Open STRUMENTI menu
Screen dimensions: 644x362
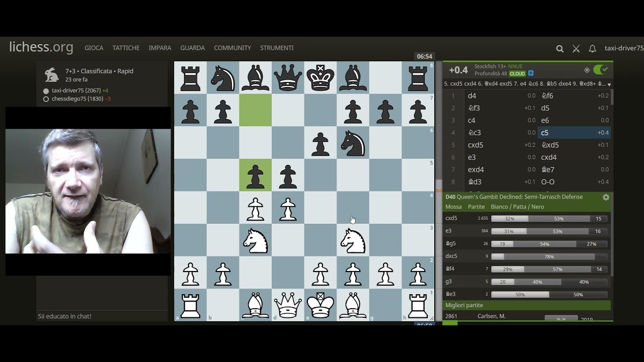point(277,48)
